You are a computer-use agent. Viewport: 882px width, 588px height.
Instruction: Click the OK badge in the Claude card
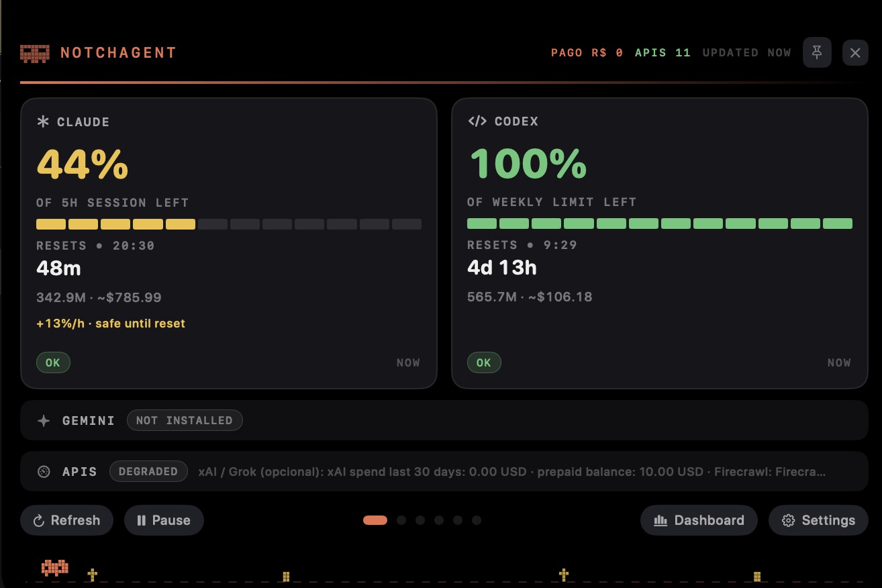tap(53, 362)
